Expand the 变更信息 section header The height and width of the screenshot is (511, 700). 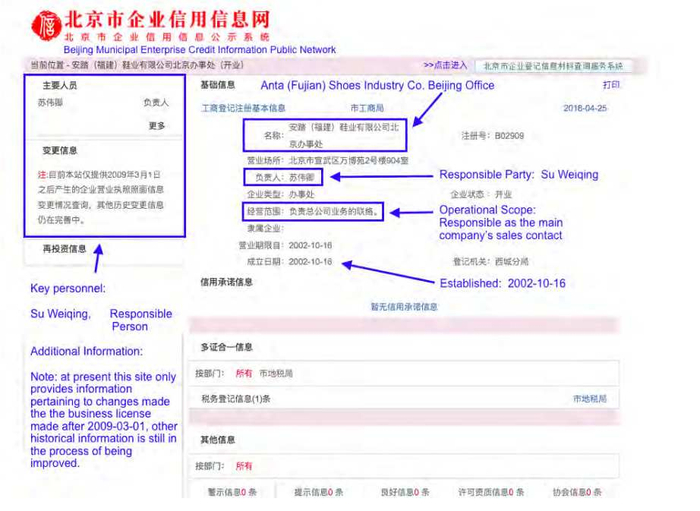point(60,150)
